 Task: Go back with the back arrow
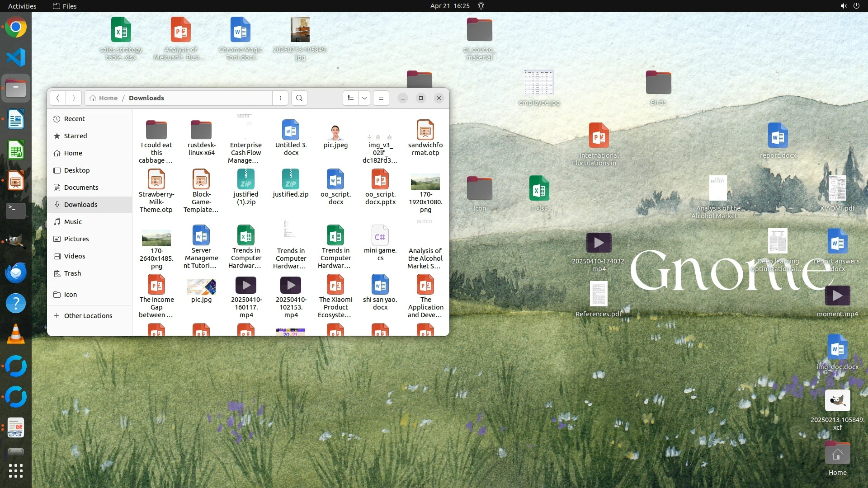58,98
